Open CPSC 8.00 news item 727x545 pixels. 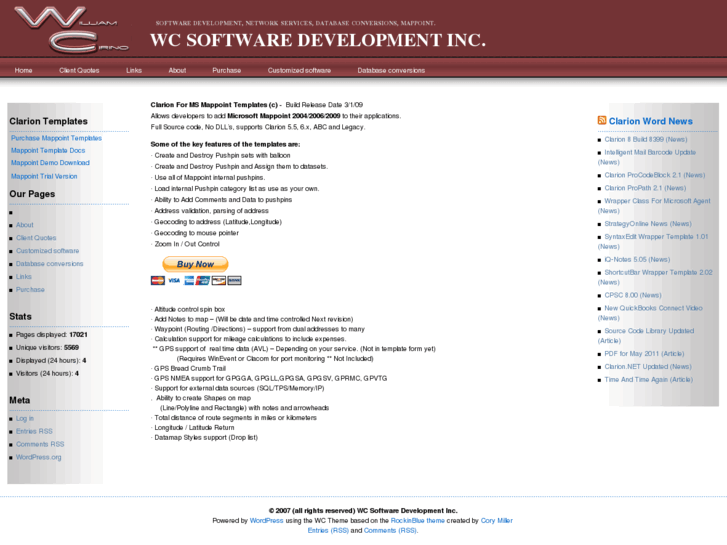(x=633, y=295)
